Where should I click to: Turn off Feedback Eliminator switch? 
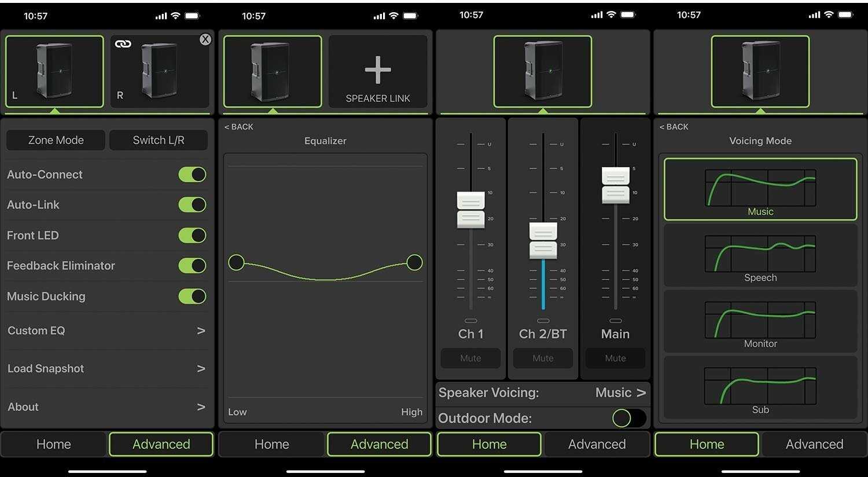tap(192, 266)
